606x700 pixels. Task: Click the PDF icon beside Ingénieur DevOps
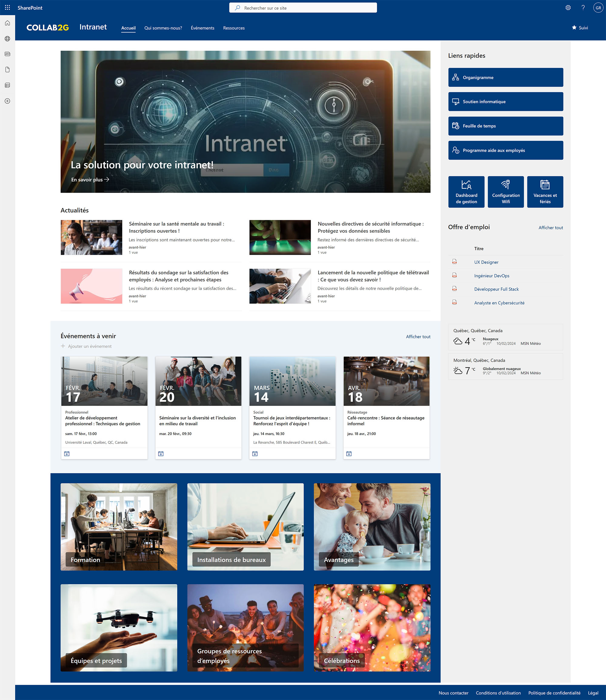454,275
